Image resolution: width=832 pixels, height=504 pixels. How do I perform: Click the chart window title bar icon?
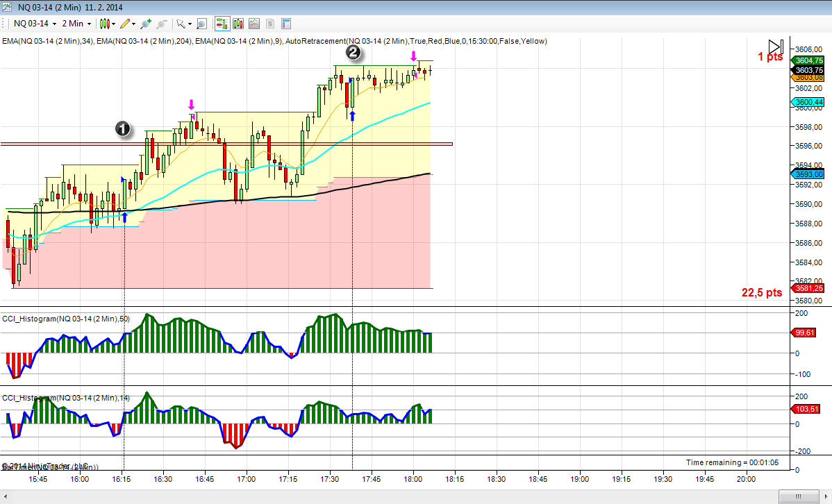tap(7, 7)
